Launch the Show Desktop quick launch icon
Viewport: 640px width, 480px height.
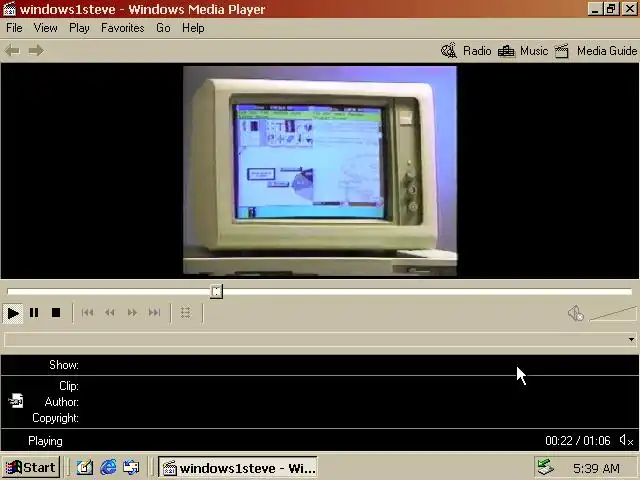point(84,467)
